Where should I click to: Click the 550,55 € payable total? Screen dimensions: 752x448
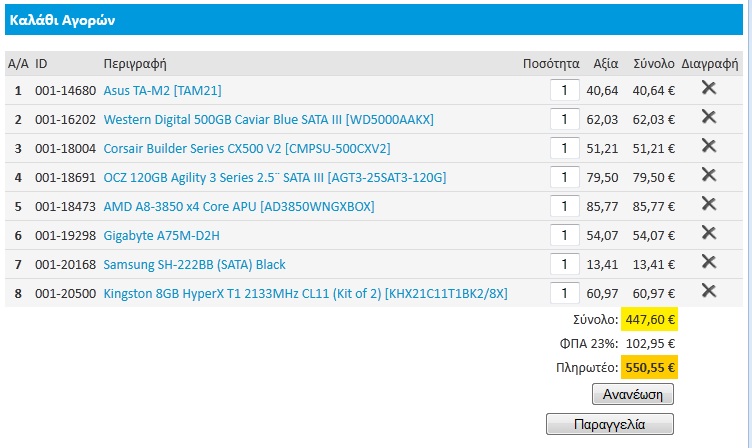tap(650, 367)
